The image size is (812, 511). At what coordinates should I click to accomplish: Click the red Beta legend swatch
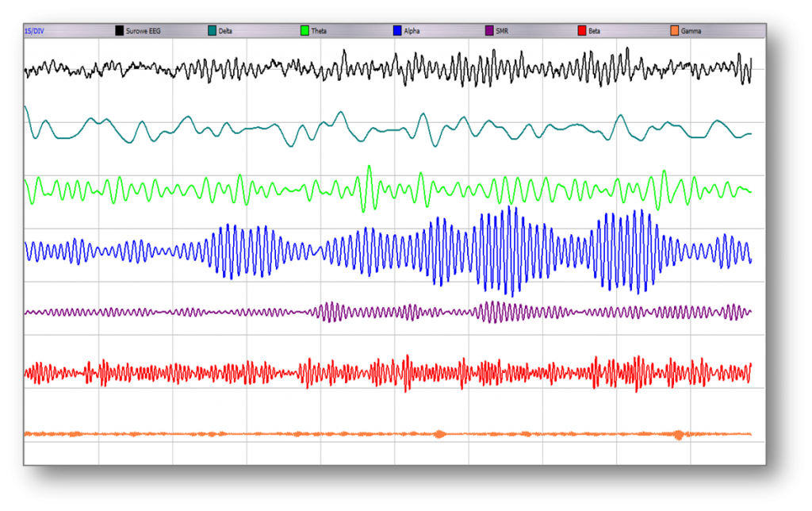(581, 31)
